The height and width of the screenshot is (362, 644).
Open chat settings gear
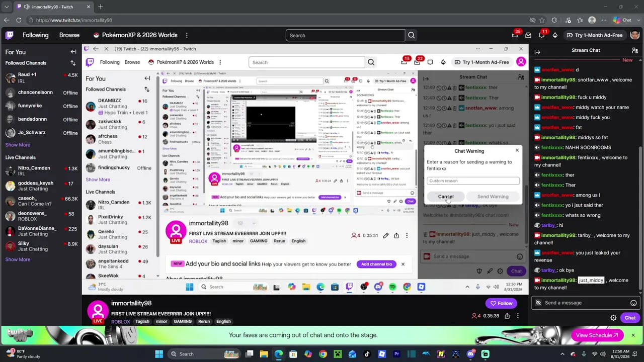[x=613, y=318]
